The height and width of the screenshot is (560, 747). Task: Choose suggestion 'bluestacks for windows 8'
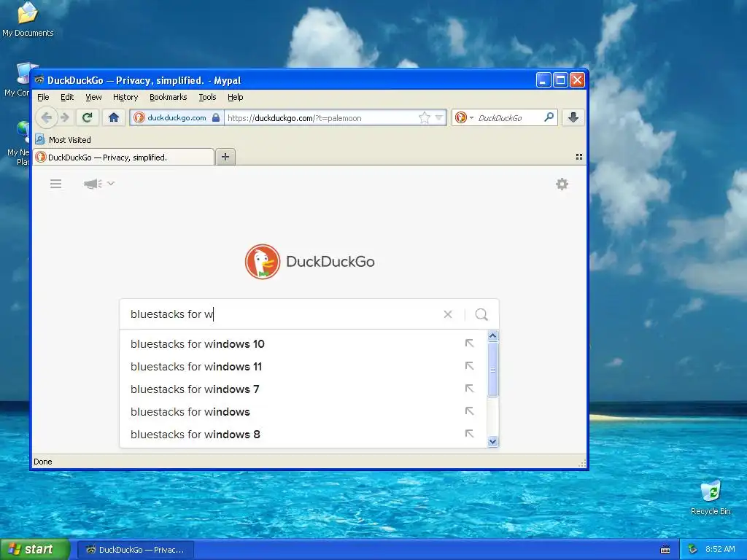click(x=303, y=435)
